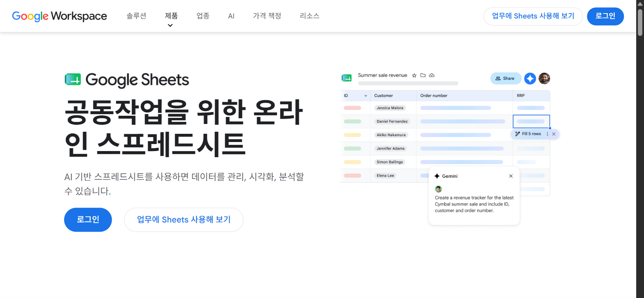Click the hero section 로그인 button
This screenshot has width=644, height=298.
(88, 220)
